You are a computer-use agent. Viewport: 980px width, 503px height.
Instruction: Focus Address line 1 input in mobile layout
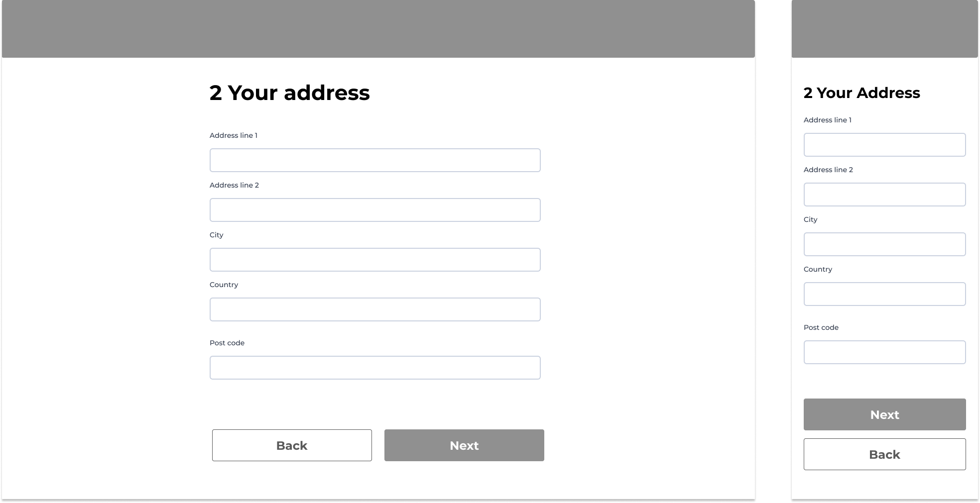(x=884, y=145)
